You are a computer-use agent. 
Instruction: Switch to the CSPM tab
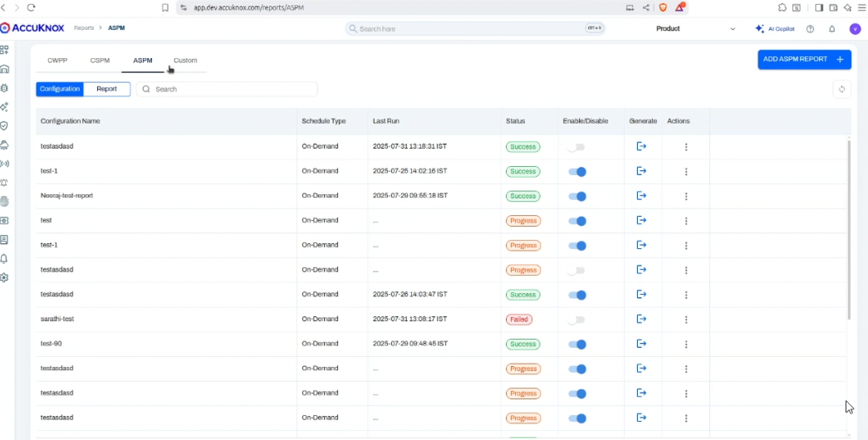pyautogui.click(x=101, y=61)
